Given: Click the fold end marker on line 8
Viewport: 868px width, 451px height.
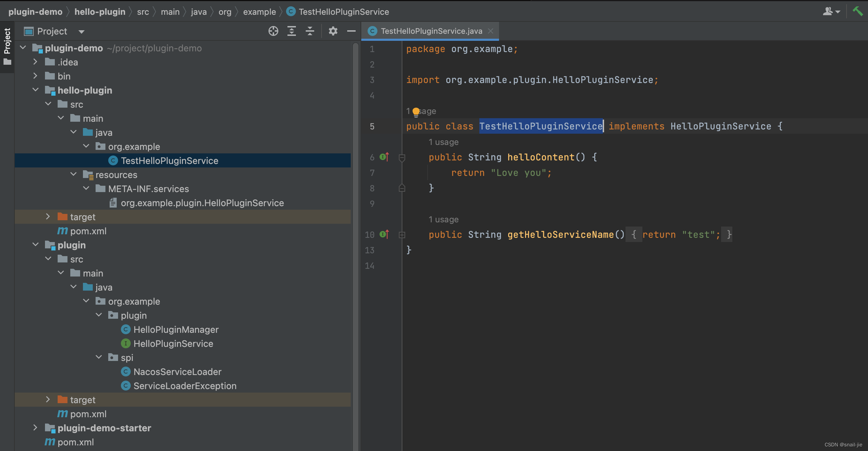Looking at the screenshot, I should point(402,188).
